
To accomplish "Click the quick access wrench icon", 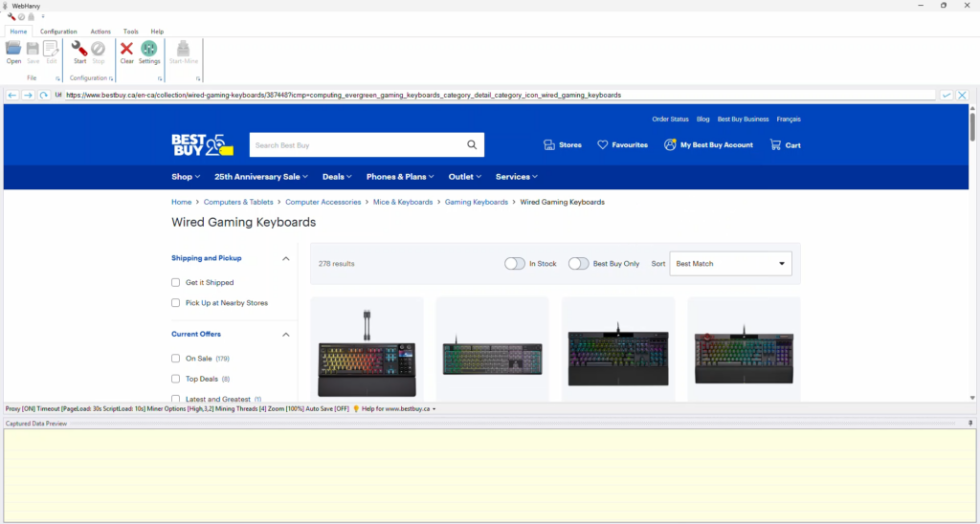I will pyautogui.click(x=11, y=17).
